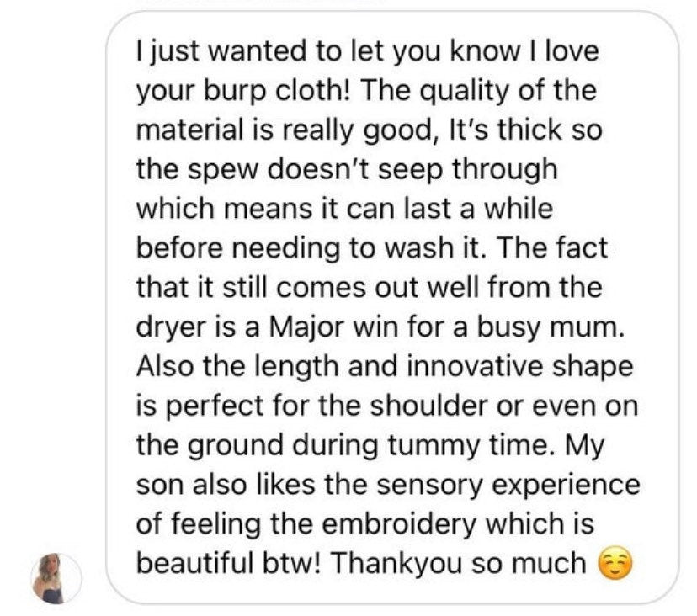697x616 pixels.
Task: Click the phrase "seep through"
Action: click(476, 168)
